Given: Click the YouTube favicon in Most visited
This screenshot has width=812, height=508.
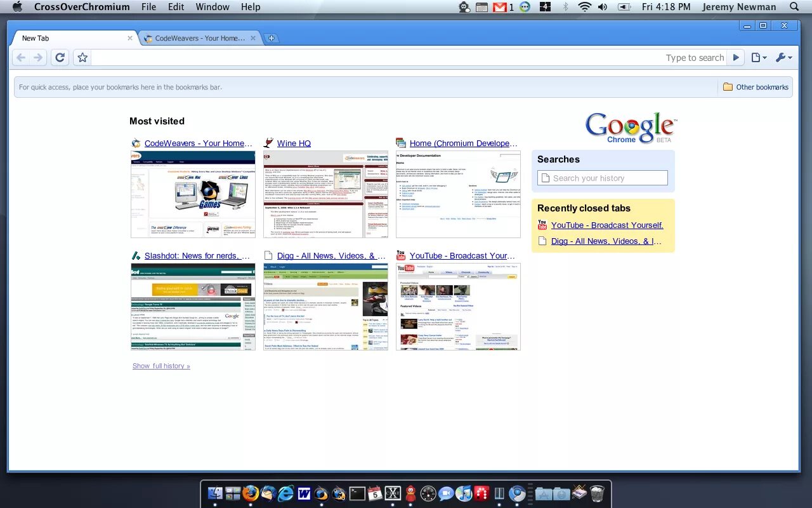Looking at the screenshot, I should coord(401,255).
